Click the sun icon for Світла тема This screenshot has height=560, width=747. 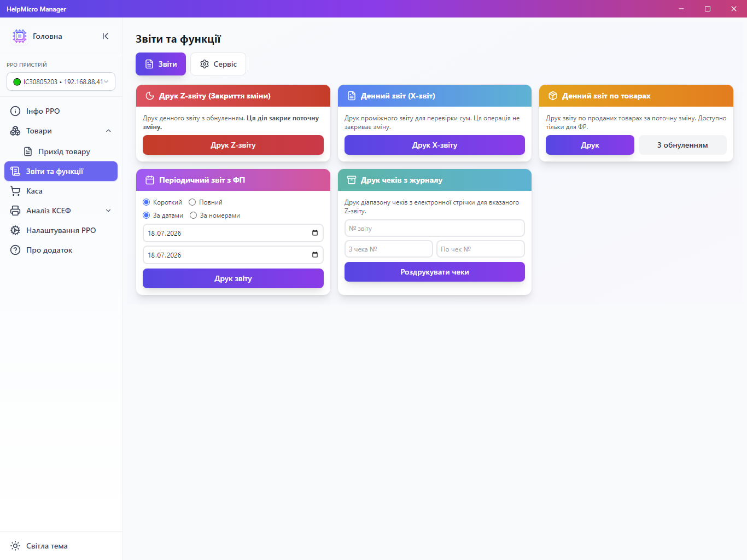click(15, 546)
